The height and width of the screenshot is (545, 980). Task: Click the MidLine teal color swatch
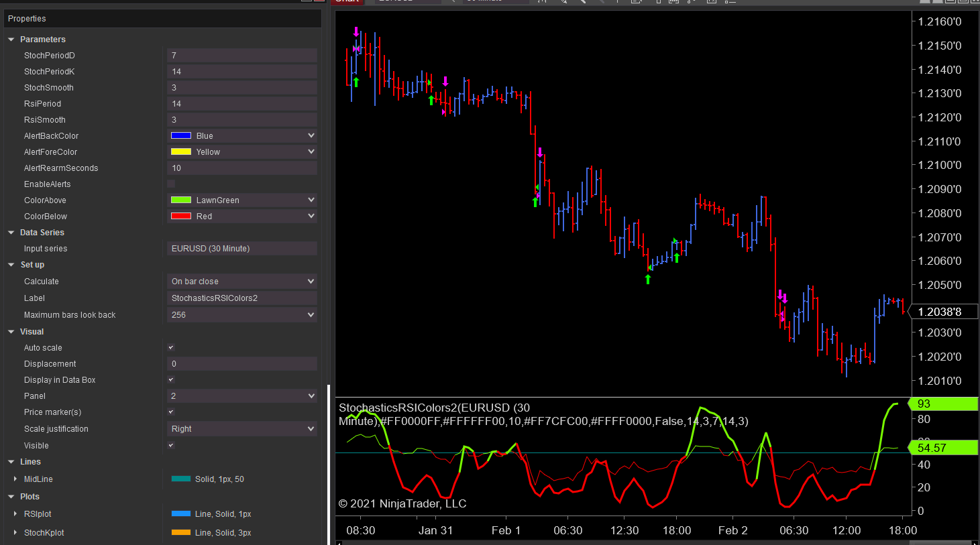pyautogui.click(x=181, y=479)
